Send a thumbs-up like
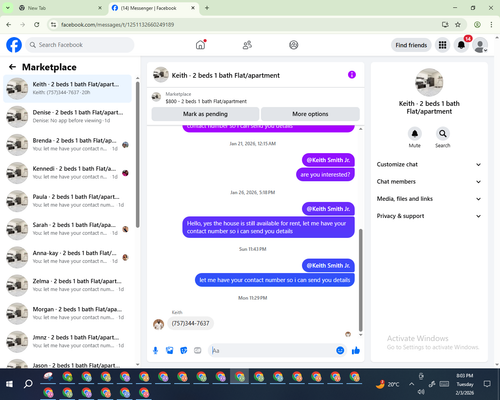The image size is (500, 400). 356,350
